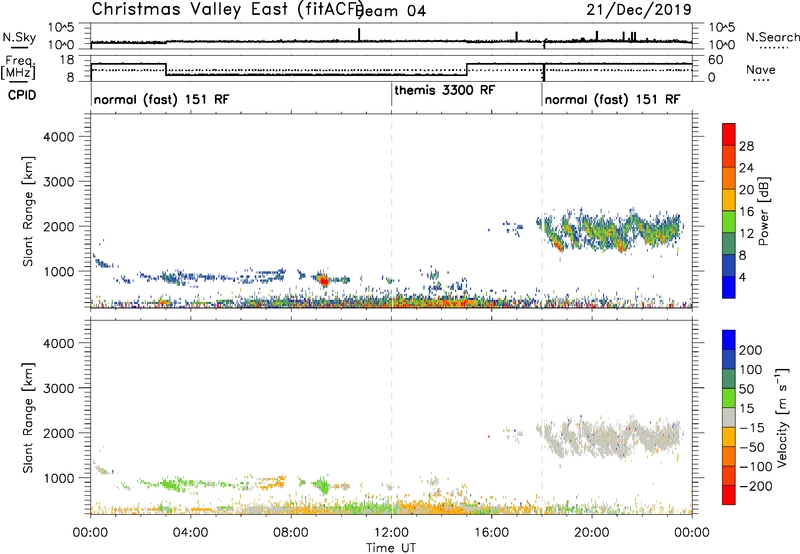The height and width of the screenshot is (554, 800).
Task: Click the 'Beam 04' label
Action: [392, 11]
